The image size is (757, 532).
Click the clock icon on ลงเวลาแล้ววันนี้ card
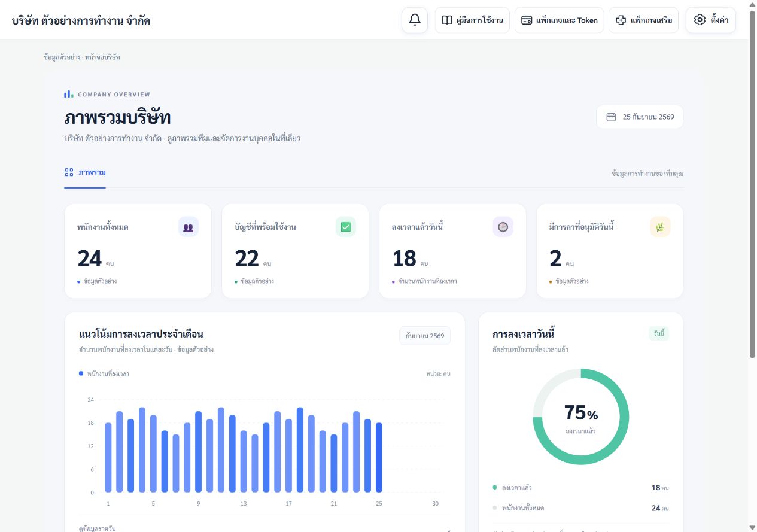pyautogui.click(x=503, y=227)
